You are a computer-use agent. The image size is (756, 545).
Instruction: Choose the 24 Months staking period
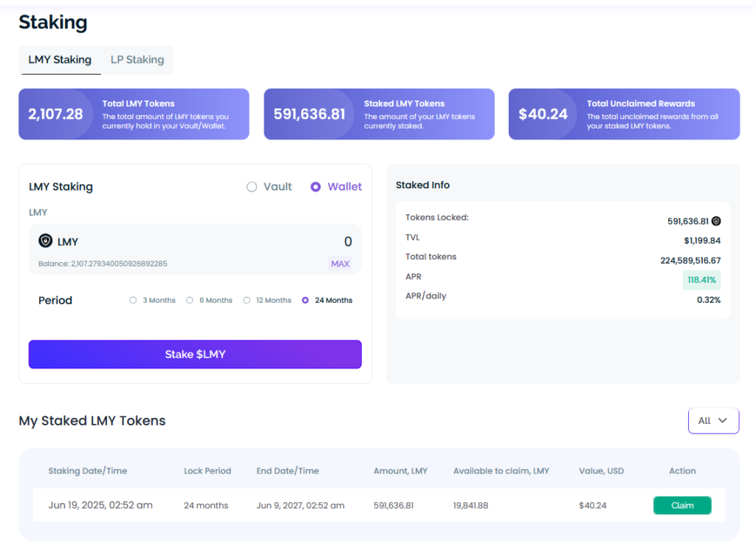306,301
